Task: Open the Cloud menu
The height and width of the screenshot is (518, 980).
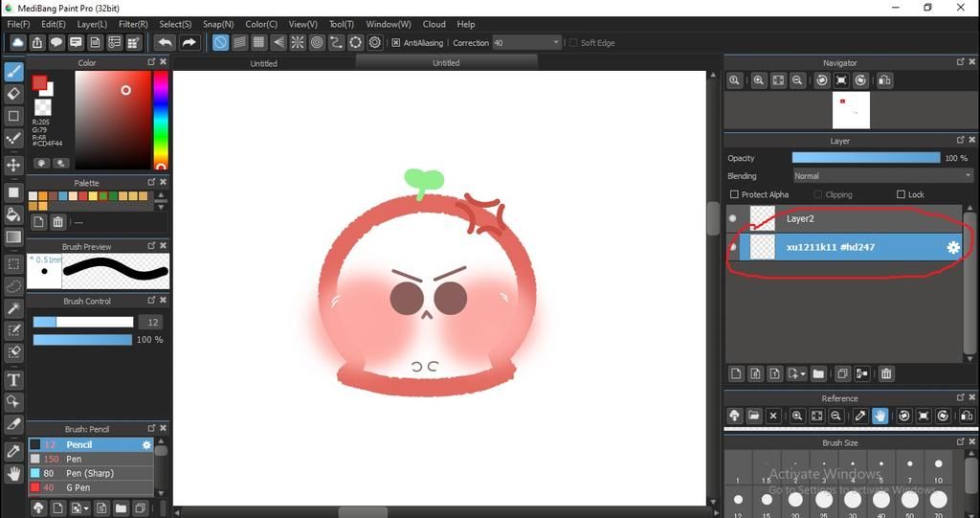Action: [x=434, y=24]
